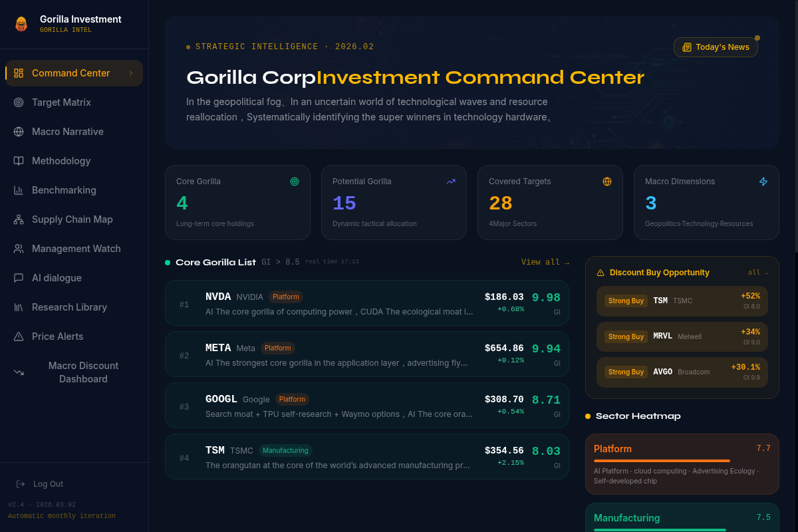This screenshot has height=532, width=798.
Task: Open the Core Gorilla stat card
Action: [x=237, y=202]
